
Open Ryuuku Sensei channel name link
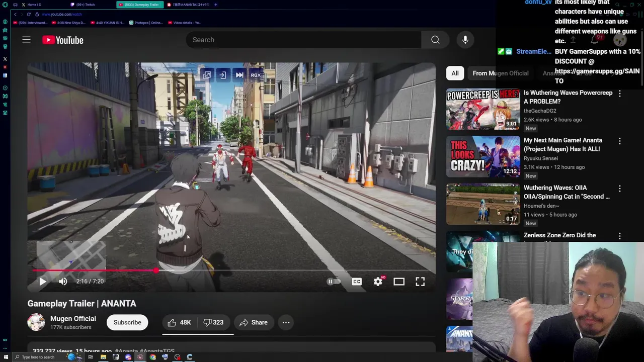[x=541, y=158]
